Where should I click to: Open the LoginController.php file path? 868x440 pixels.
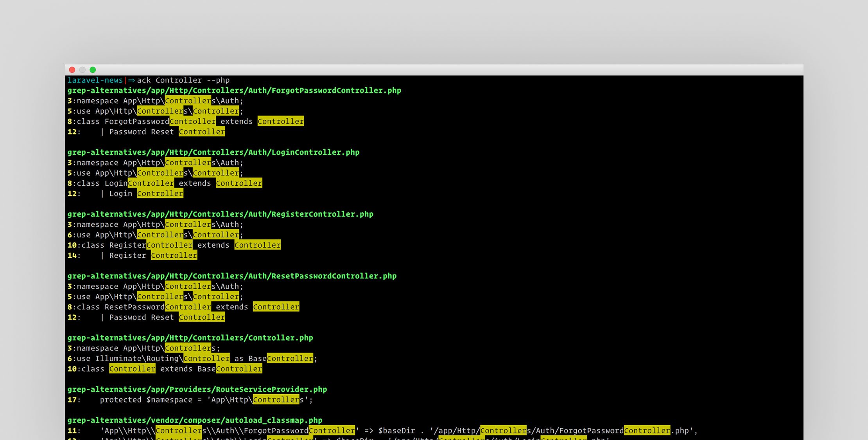[x=213, y=152]
